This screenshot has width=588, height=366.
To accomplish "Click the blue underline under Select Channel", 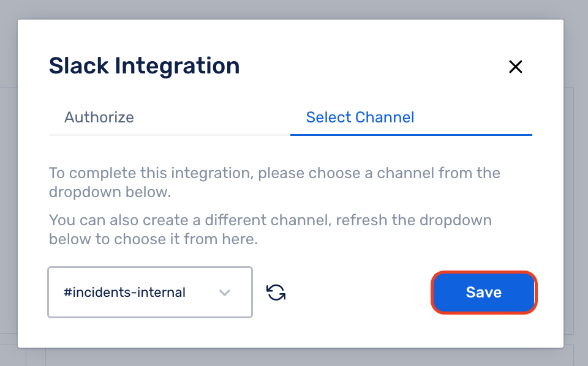I will tap(411, 135).
